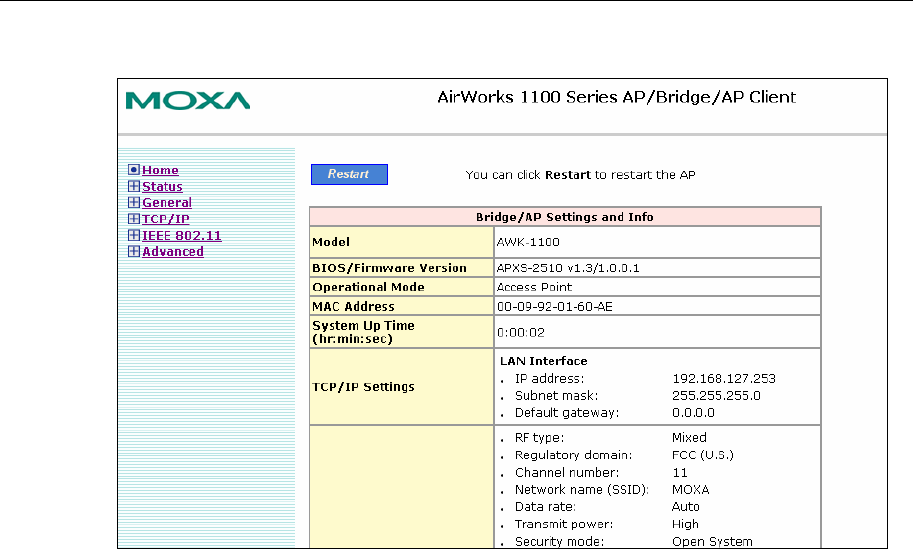Viewport: 913px width, 549px height.
Task: Select RF type value Mixed
Action: click(689, 437)
